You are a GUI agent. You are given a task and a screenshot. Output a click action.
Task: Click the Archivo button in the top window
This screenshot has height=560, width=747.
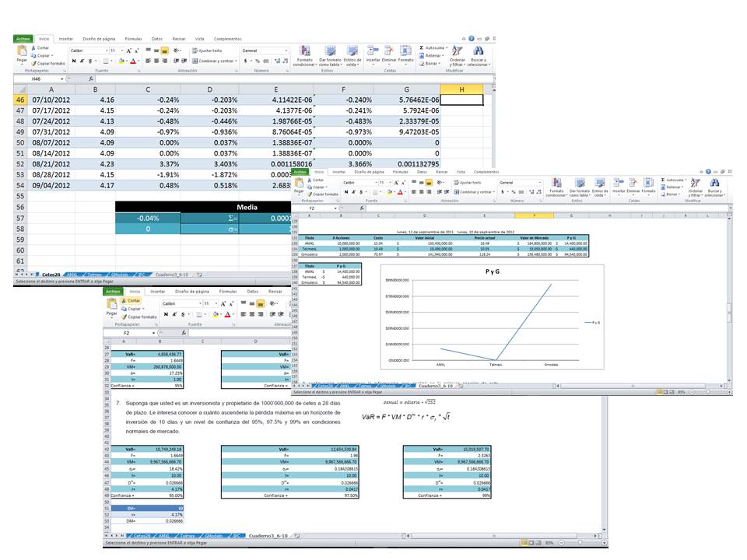pos(23,38)
